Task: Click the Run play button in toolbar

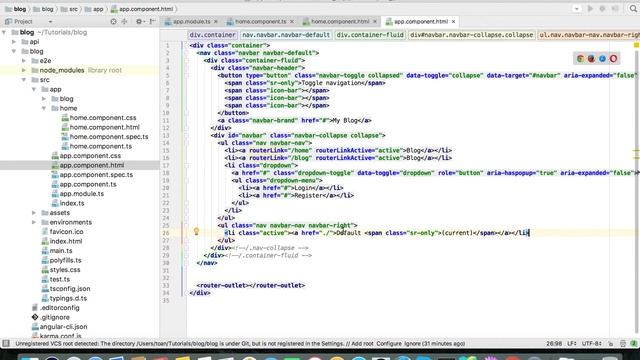Action: pos(590,9)
